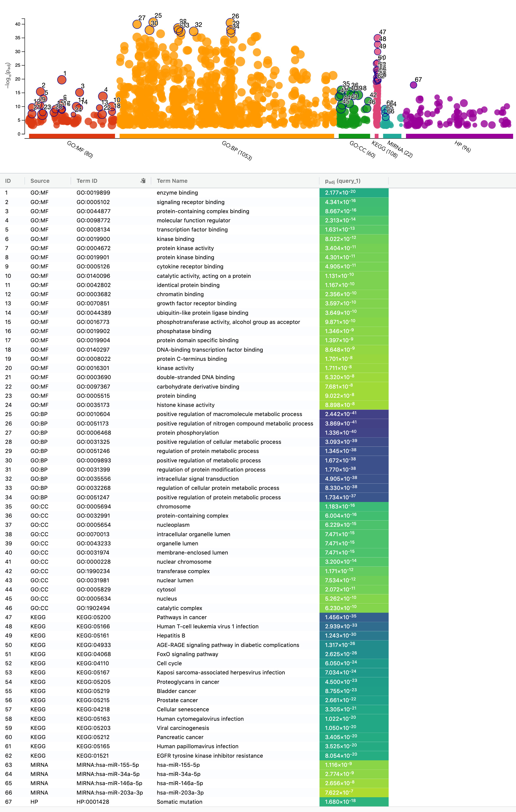Select data point 1 in the GO:MF plot
Image resolution: width=516 pixels, height=812 pixels.
[62, 80]
